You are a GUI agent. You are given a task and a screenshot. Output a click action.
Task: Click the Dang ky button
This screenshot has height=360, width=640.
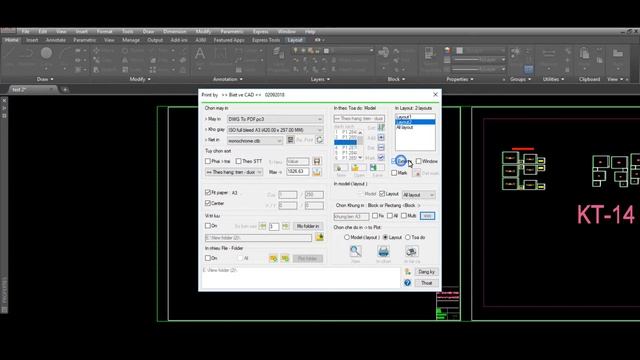(427, 271)
